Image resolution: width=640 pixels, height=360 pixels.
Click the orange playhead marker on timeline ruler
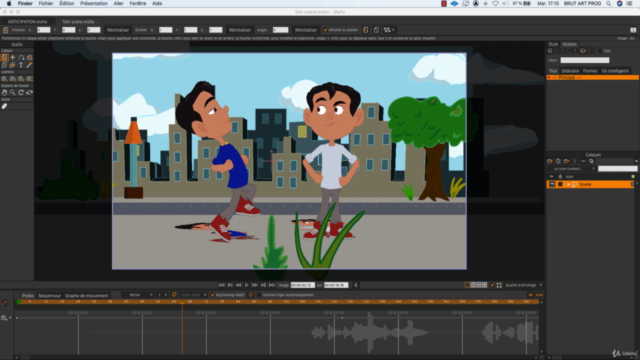click(182, 302)
